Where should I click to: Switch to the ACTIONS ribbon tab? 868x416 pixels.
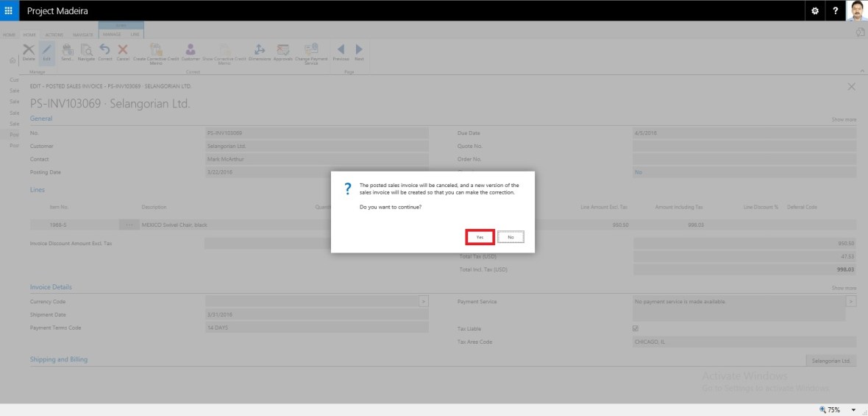tap(54, 35)
